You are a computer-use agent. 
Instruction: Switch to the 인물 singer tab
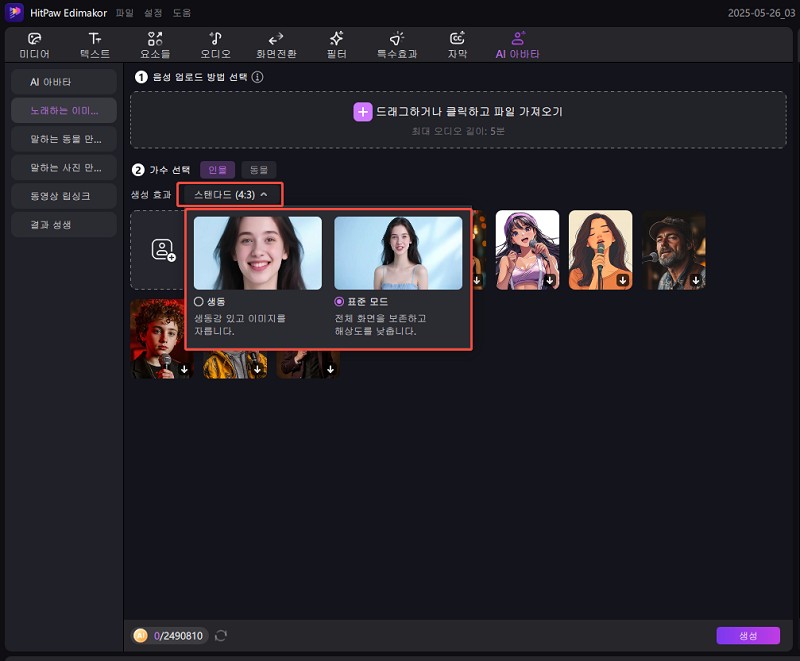pos(217,170)
